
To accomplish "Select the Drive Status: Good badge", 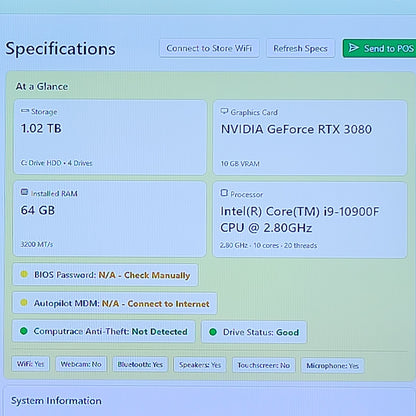I will click(x=254, y=332).
